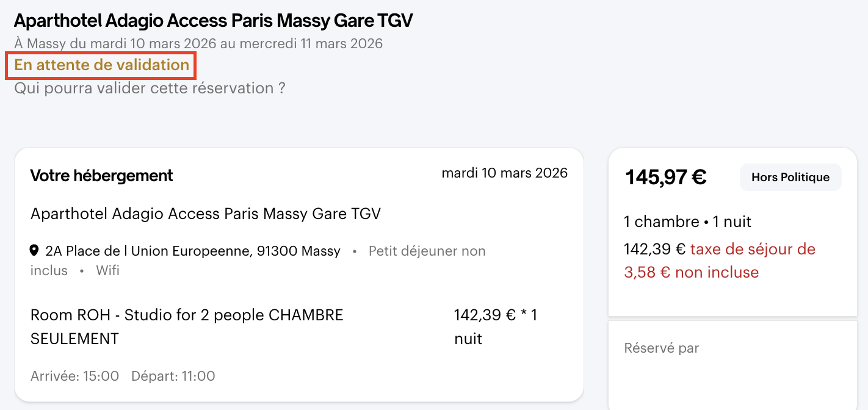Click the red "taxe de séjour de" notice
Image resolution: width=868 pixels, height=410 pixels.
[752, 250]
